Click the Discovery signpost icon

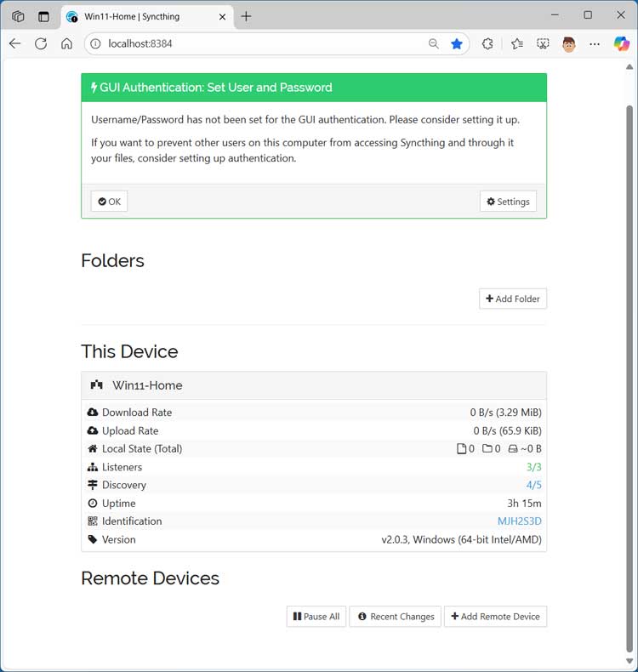tap(93, 485)
